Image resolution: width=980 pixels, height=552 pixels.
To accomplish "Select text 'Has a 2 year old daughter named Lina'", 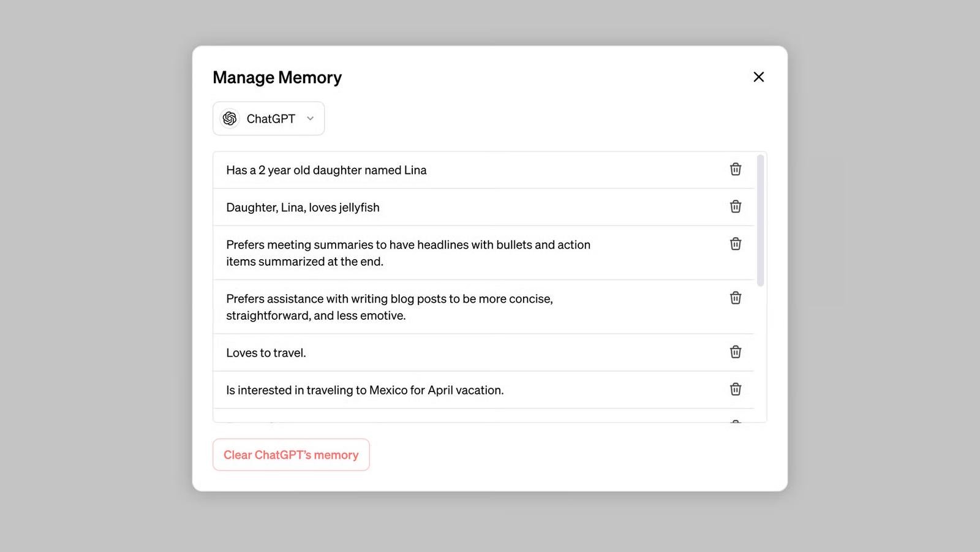I will (326, 170).
